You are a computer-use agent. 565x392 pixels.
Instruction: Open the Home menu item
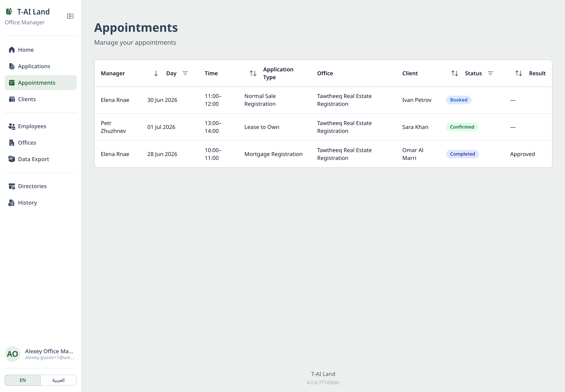(41, 50)
